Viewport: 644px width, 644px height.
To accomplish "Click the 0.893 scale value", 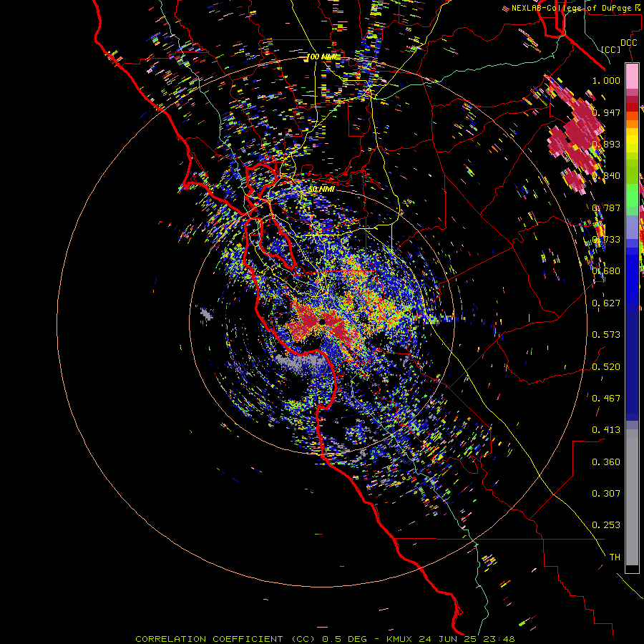I will point(606,144).
